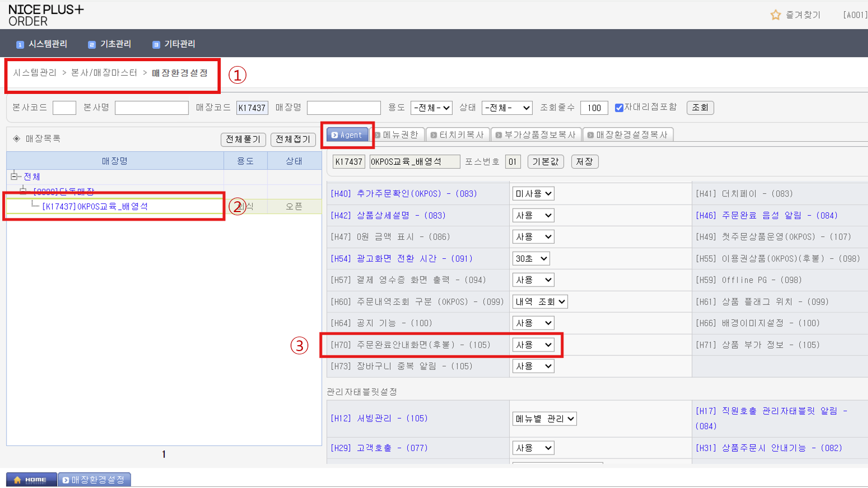
Task: Click the favorites star icon
Action: click(x=775, y=15)
